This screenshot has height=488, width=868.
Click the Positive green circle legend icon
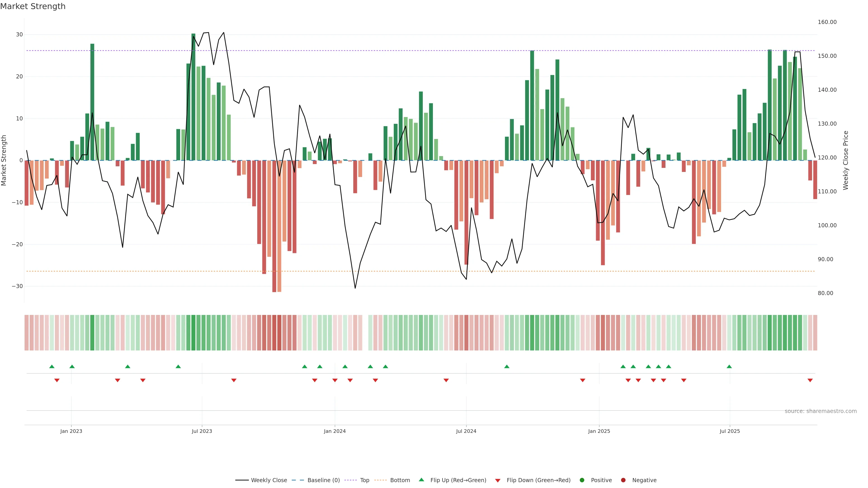click(x=582, y=480)
